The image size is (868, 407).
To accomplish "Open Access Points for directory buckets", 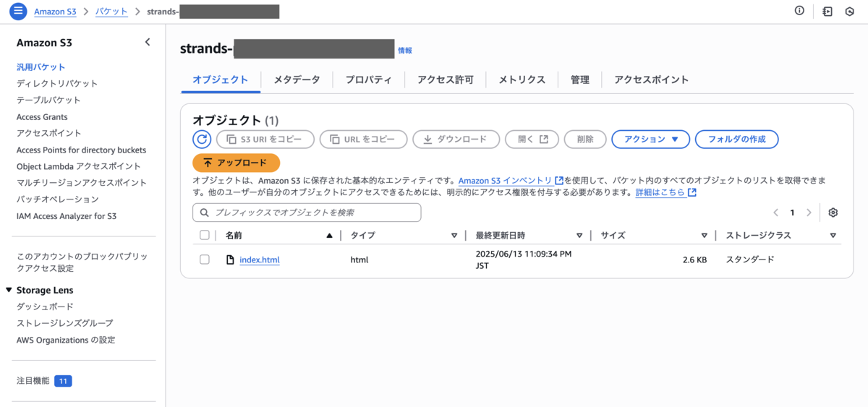I will click(81, 150).
